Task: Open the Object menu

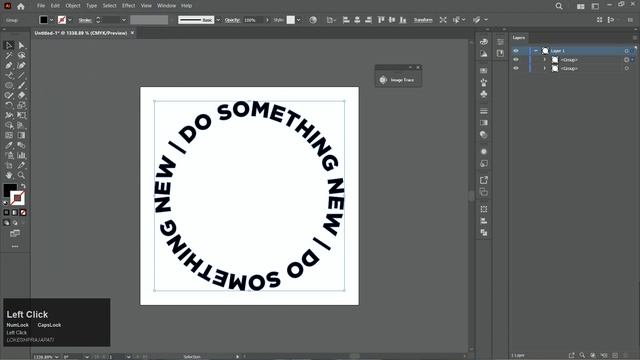Action: (x=73, y=6)
